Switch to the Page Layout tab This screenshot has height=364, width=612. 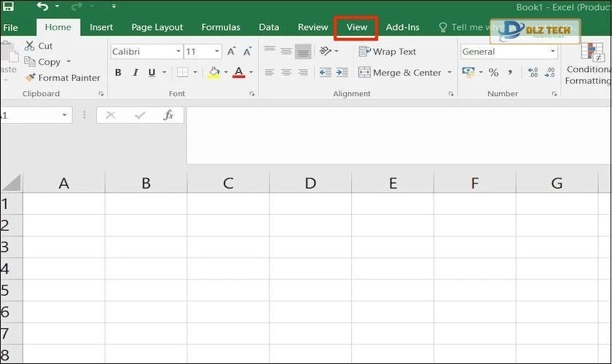tap(157, 28)
